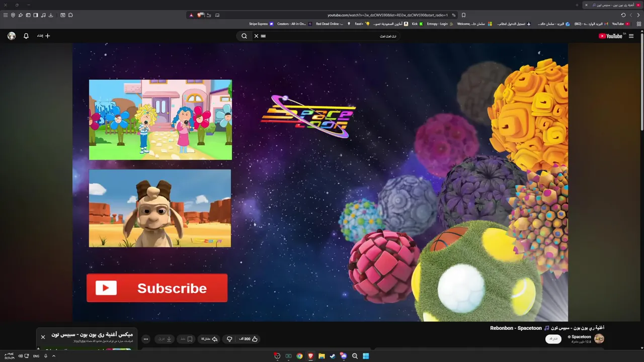
Task: Bookmark this page using the address bar icon
Action: click(x=463, y=15)
